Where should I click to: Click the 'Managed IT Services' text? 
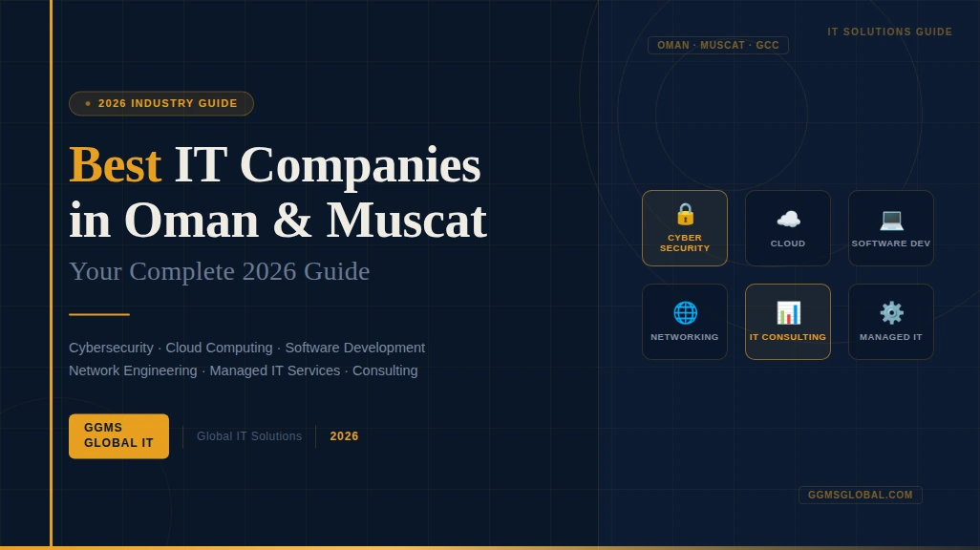(275, 371)
